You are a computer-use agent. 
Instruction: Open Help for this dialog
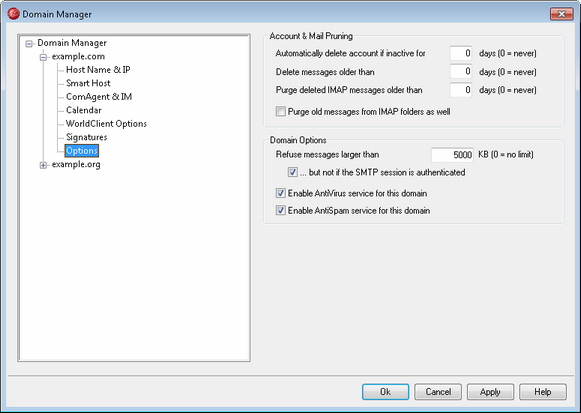tap(543, 392)
